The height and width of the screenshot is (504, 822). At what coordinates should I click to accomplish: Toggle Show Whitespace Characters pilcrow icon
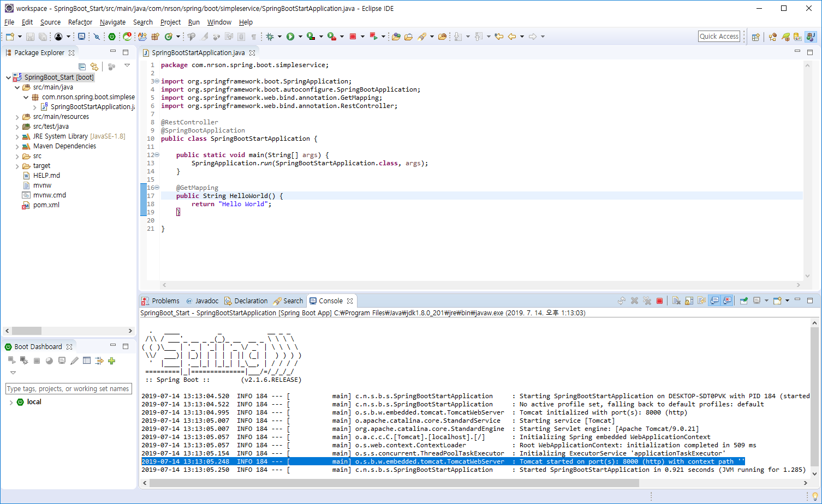254,37
